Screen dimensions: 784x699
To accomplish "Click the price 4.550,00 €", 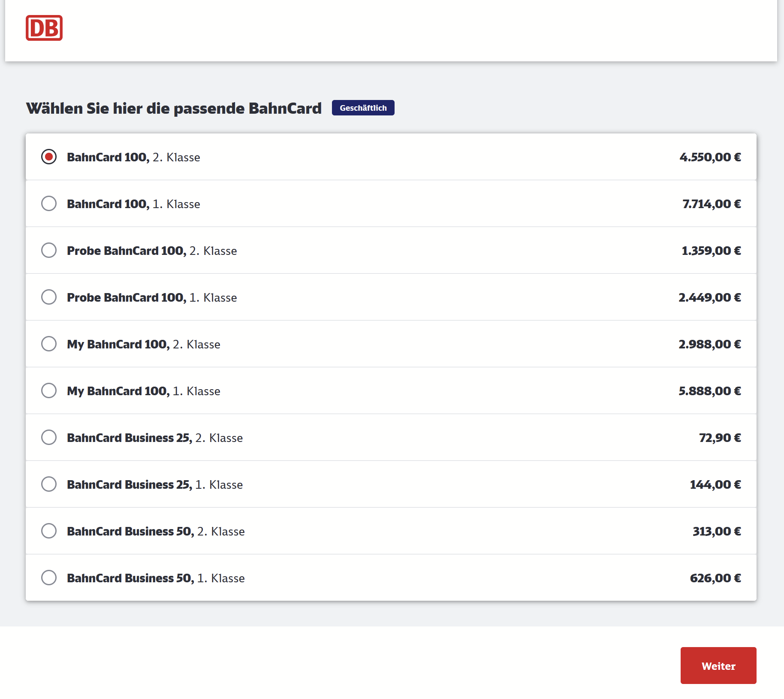I will (710, 157).
